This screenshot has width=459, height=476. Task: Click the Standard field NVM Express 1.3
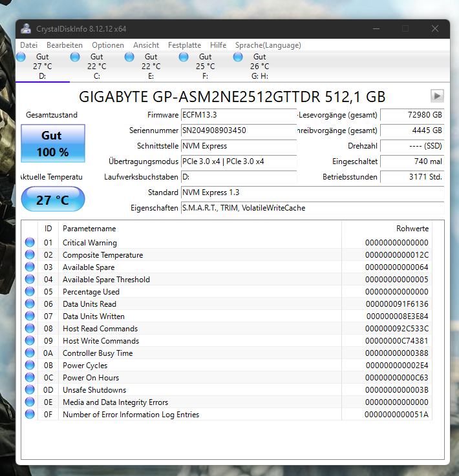point(313,192)
